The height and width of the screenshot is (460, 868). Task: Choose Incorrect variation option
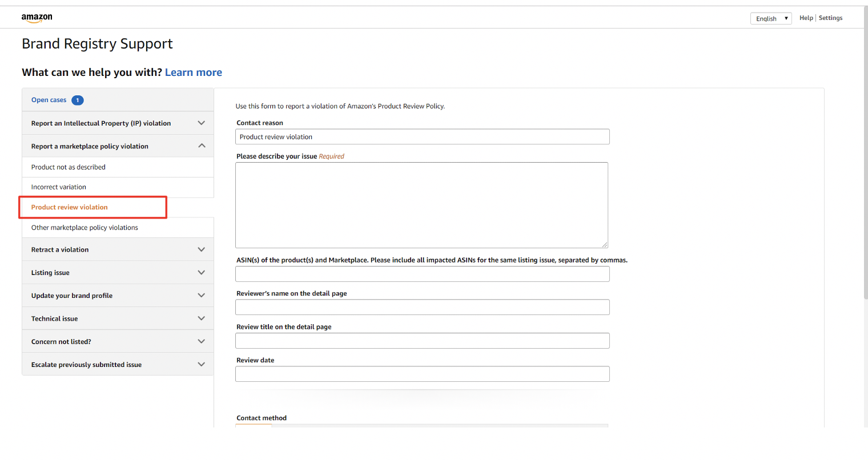coord(118,187)
